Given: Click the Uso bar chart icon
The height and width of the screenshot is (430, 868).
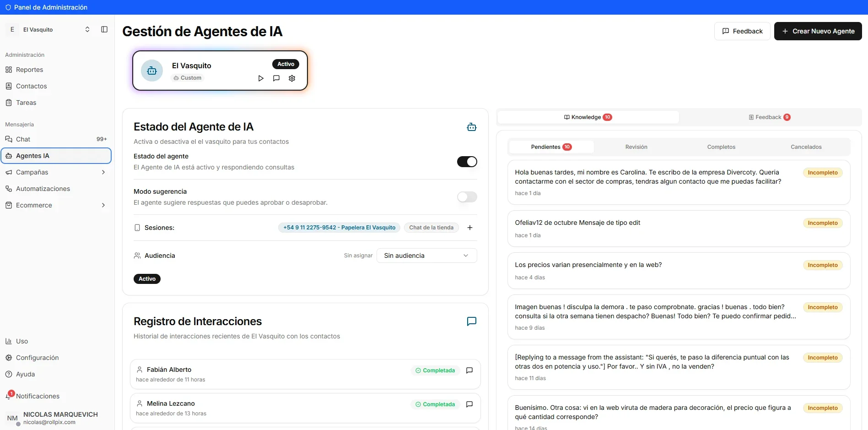Looking at the screenshot, I should point(9,341).
